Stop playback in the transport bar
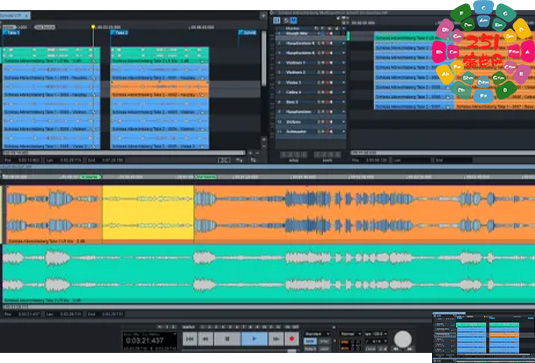This screenshot has height=363, width=535. click(x=227, y=339)
